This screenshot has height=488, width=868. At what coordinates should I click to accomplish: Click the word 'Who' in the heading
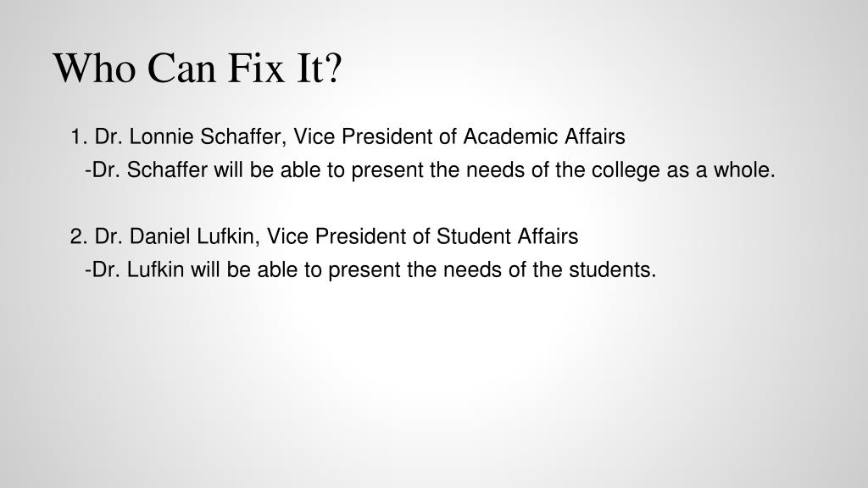(x=95, y=68)
